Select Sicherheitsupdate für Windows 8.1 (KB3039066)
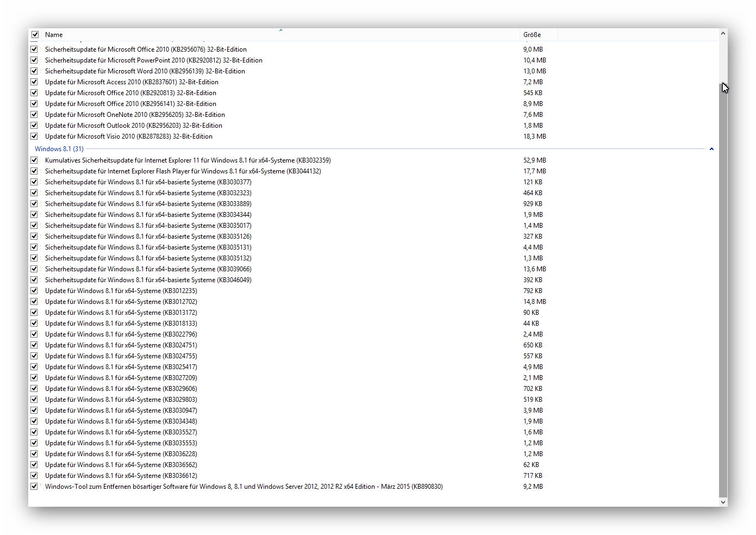Viewport: 756px width, 535px height. click(148, 269)
